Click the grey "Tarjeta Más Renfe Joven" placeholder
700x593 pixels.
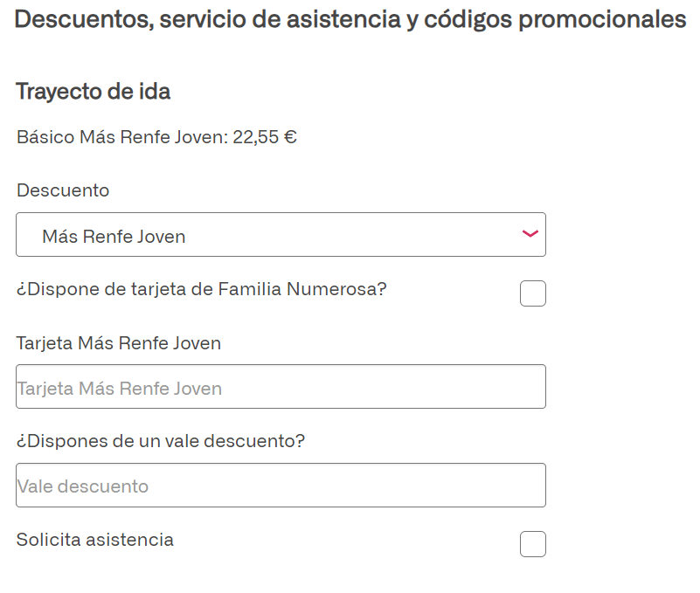(x=119, y=389)
